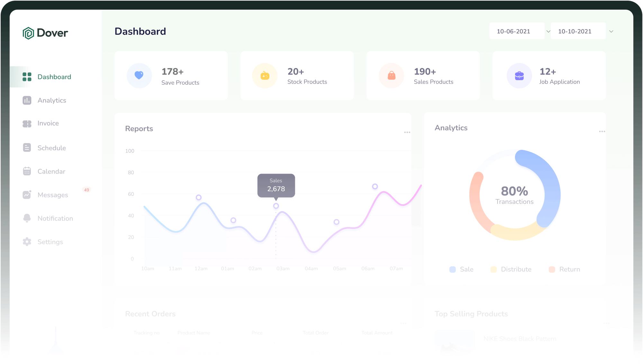
Task: Expand the 10-10-2021 end date dropdown
Action: (x=611, y=32)
